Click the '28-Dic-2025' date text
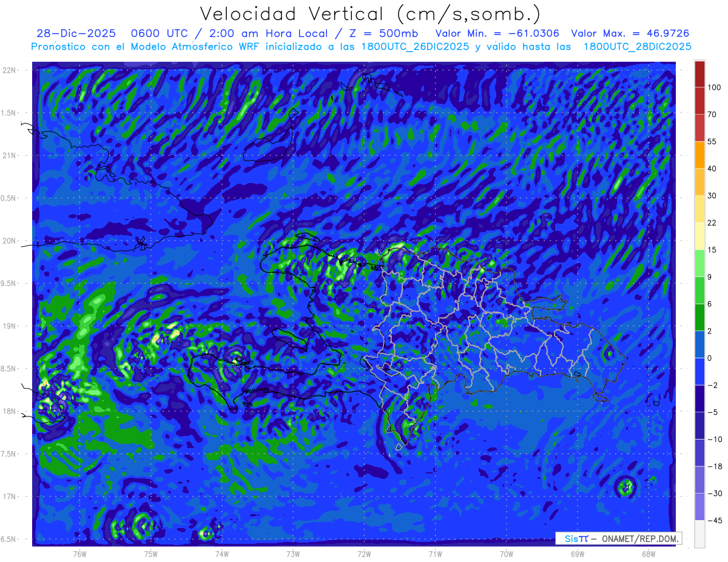 76,34
